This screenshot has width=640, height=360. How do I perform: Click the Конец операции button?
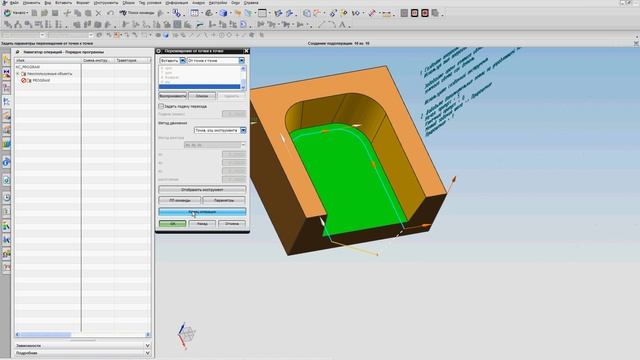tap(202, 212)
